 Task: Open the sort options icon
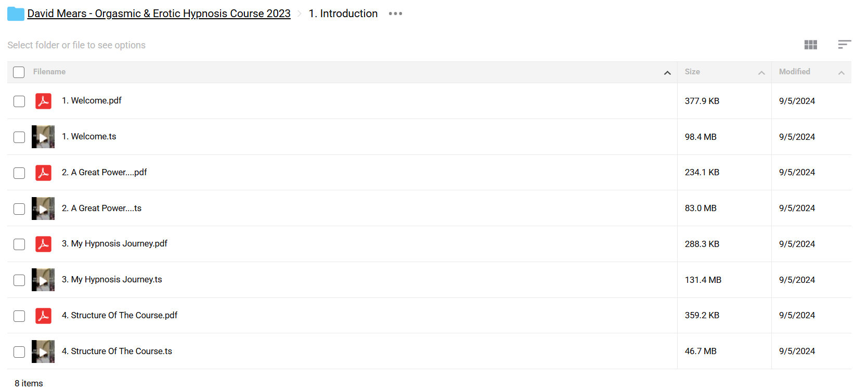(844, 45)
